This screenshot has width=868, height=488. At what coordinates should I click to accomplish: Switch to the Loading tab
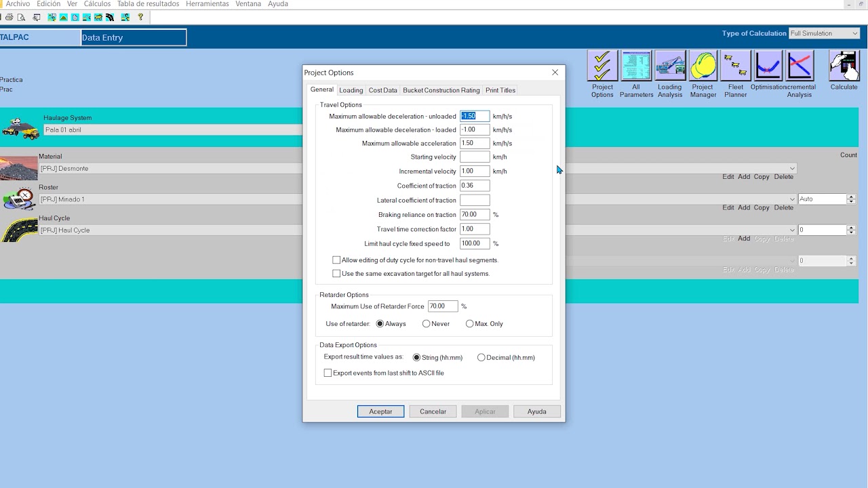click(x=351, y=90)
